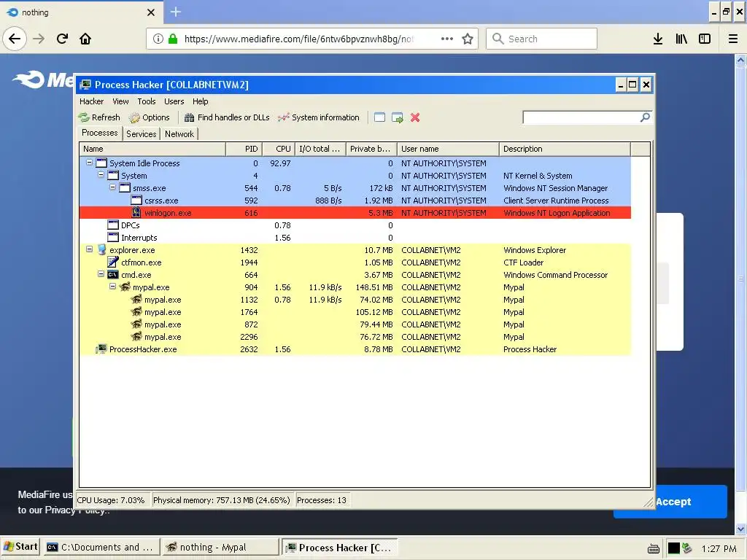Go back in the Mypal browser
747x560 pixels.
point(15,39)
